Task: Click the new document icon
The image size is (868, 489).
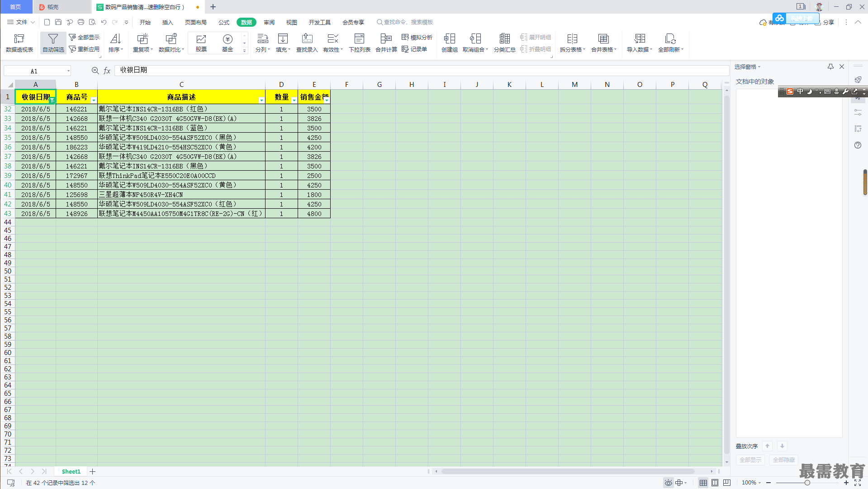Action: pos(47,22)
